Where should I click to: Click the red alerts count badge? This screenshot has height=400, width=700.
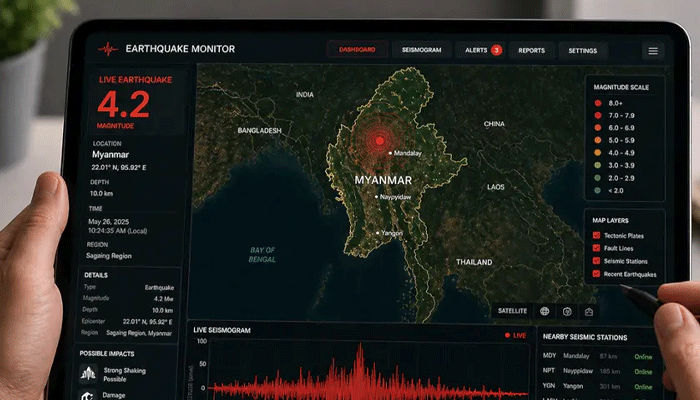[x=496, y=50]
